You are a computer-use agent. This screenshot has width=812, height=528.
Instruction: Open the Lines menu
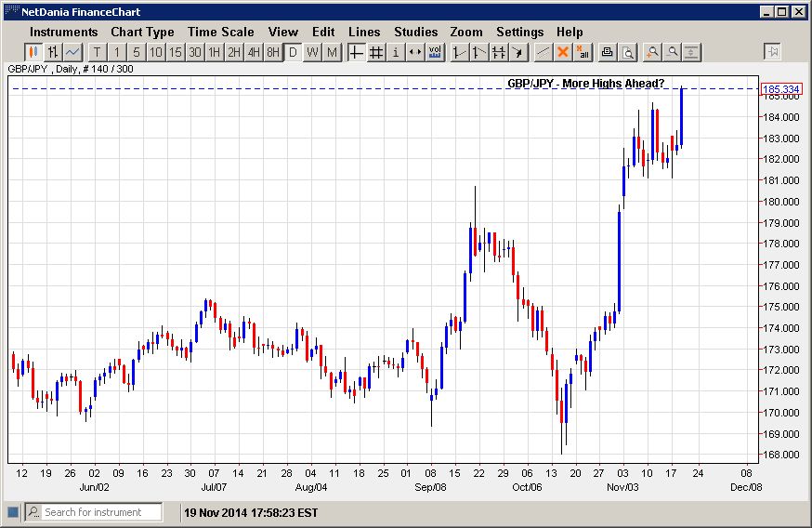364,33
